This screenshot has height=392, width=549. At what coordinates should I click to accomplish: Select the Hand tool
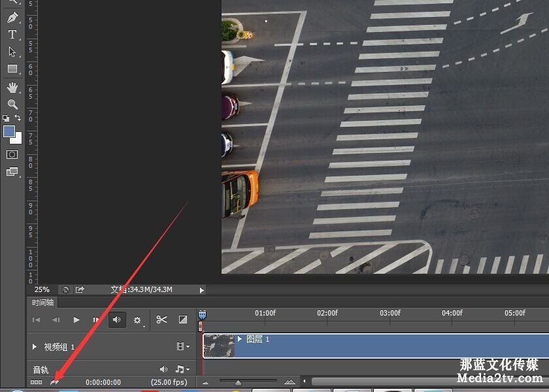tap(12, 87)
